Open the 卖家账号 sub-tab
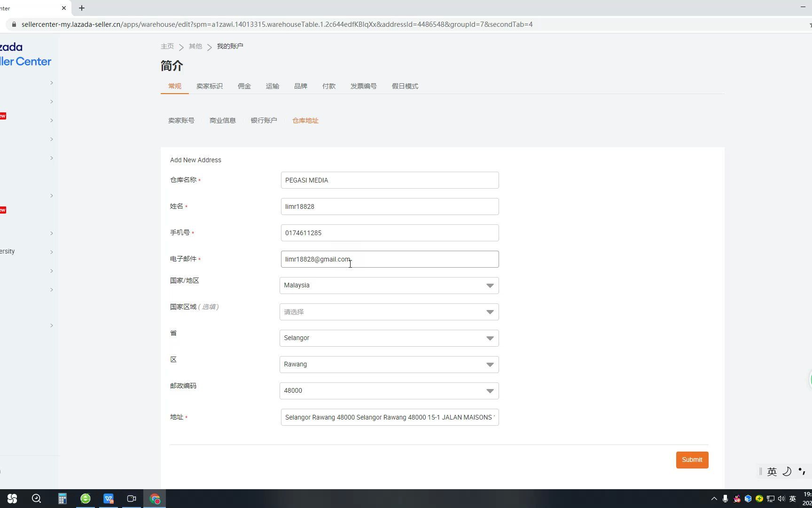Image resolution: width=812 pixels, height=508 pixels. (181, 121)
